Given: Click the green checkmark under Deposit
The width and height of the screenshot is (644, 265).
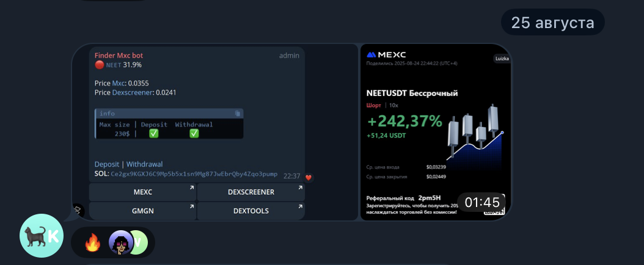Looking at the screenshot, I should 154,133.
